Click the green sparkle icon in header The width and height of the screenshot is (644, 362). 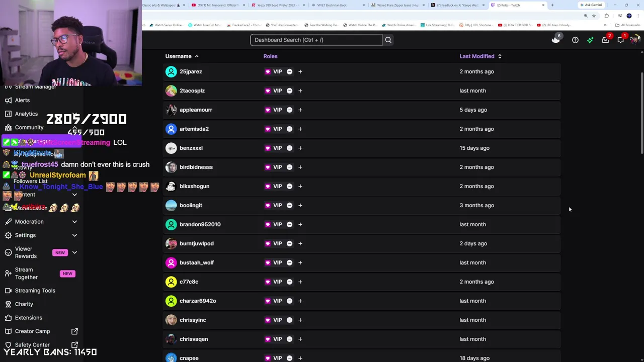tap(590, 40)
